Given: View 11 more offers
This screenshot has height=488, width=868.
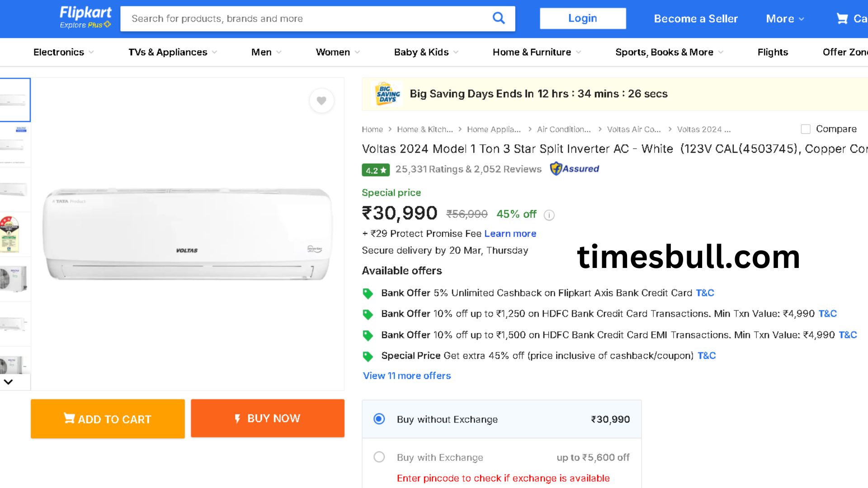Looking at the screenshot, I should point(407,376).
